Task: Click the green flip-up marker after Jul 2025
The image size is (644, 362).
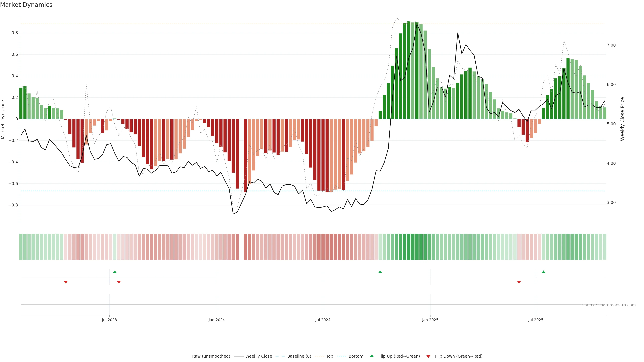Action: click(x=544, y=272)
